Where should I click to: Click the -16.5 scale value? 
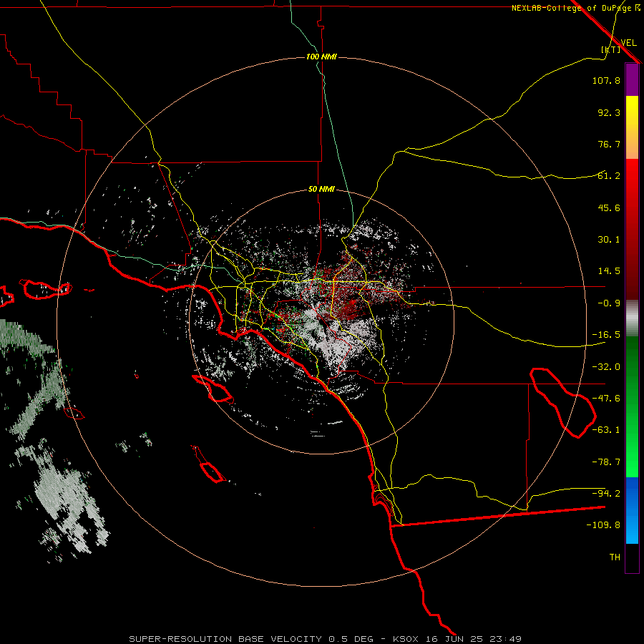[x=606, y=335]
